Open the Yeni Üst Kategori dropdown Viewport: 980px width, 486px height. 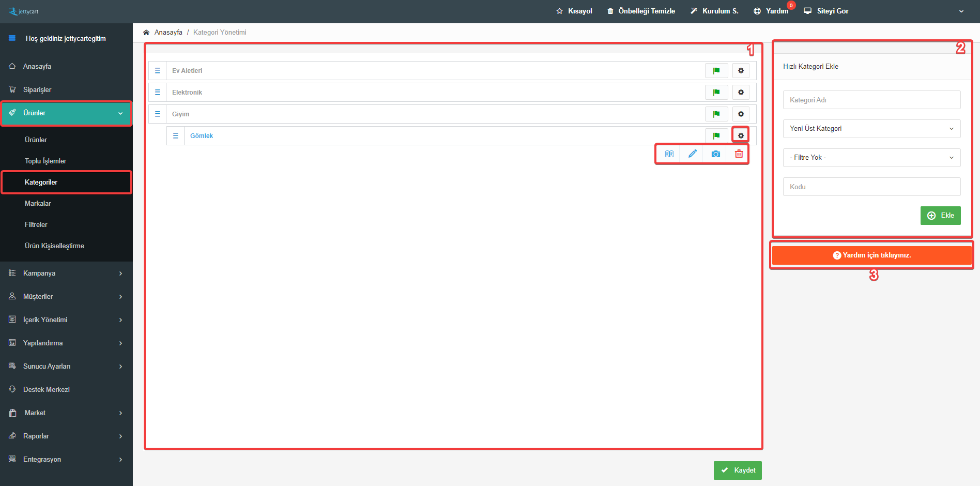[x=872, y=129]
